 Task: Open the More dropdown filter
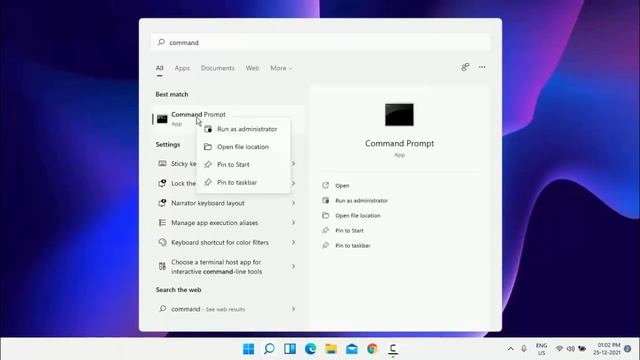pyautogui.click(x=281, y=68)
